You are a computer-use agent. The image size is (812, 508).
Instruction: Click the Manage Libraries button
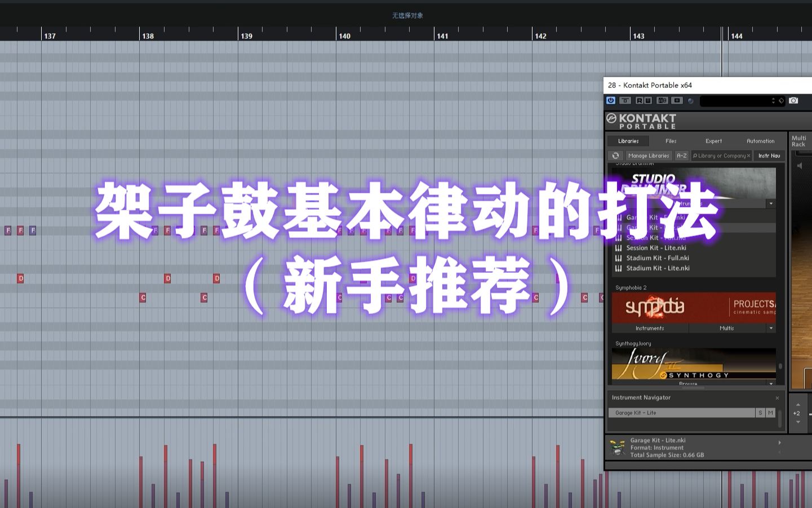[x=649, y=156]
